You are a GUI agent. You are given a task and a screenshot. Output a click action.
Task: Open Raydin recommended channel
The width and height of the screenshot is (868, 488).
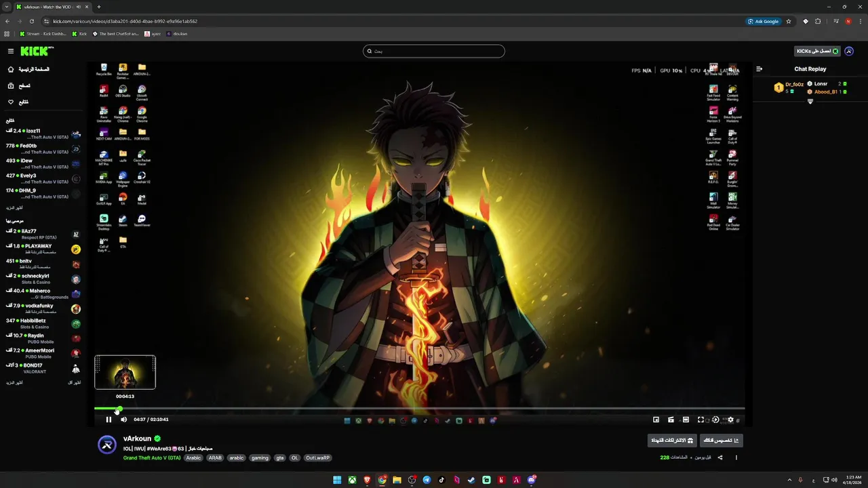coord(43,338)
